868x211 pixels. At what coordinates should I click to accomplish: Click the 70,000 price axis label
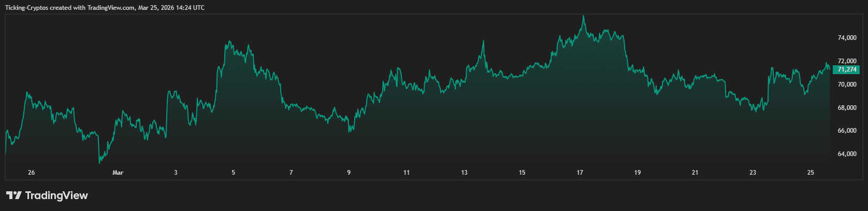[x=847, y=85]
